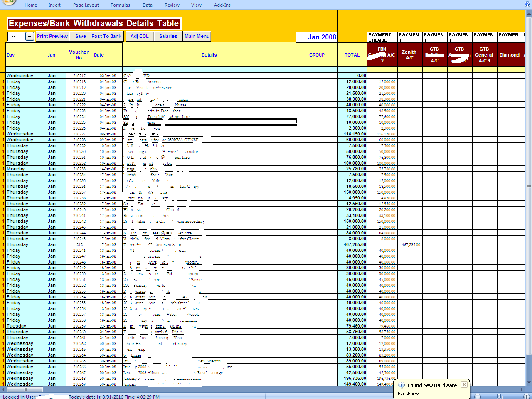532x399 pixels.
Task: Go to the Formulas tab
Action: (120, 5)
